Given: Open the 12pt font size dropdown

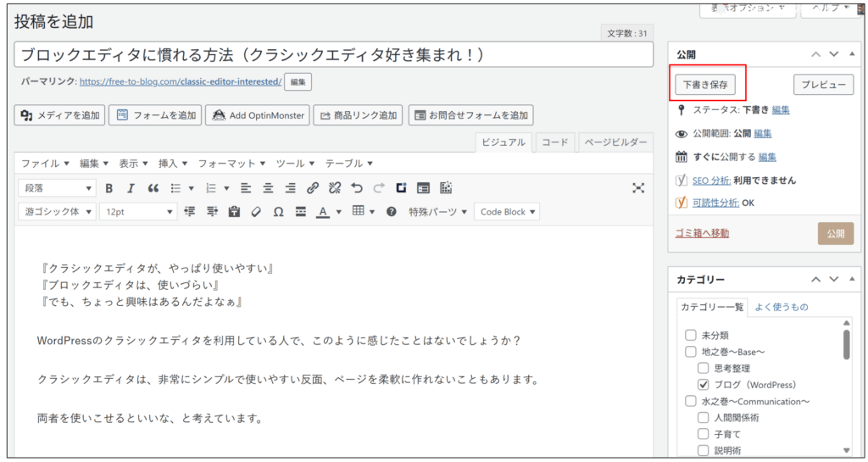Looking at the screenshot, I should [137, 212].
